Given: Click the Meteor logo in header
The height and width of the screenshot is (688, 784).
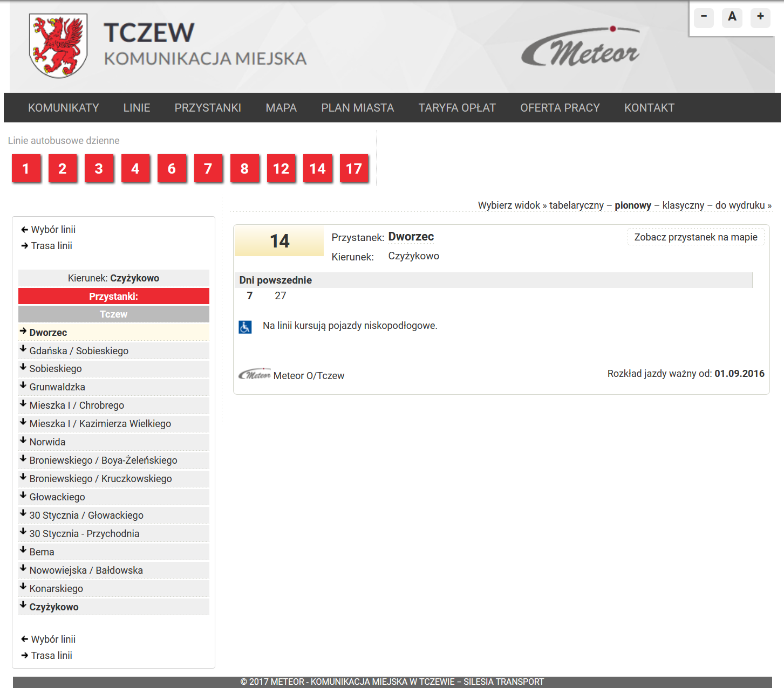Looking at the screenshot, I should 581,49.
